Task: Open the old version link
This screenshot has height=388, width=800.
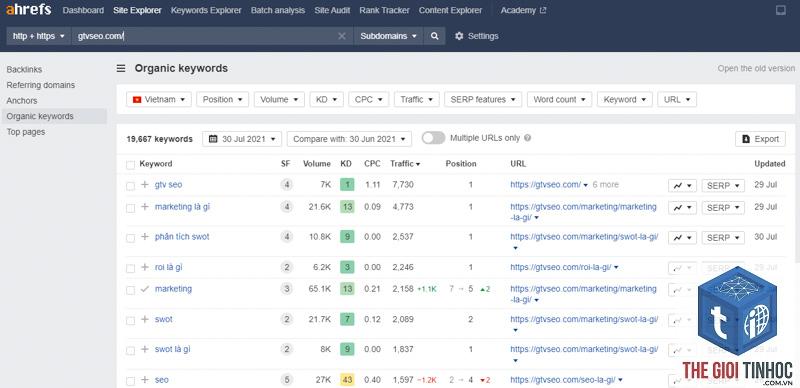Action: pyautogui.click(x=756, y=68)
